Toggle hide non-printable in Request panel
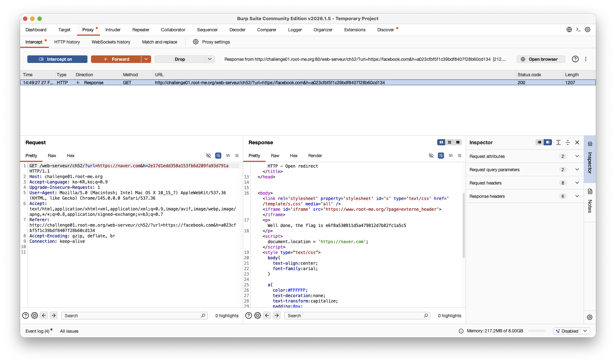This screenshot has width=616, height=364. [x=208, y=155]
